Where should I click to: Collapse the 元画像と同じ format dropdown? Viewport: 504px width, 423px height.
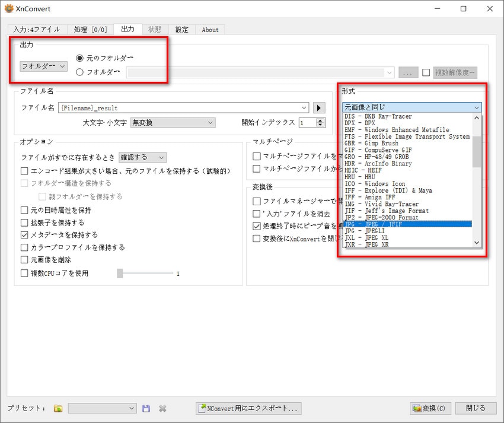pyautogui.click(x=412, y=107)
